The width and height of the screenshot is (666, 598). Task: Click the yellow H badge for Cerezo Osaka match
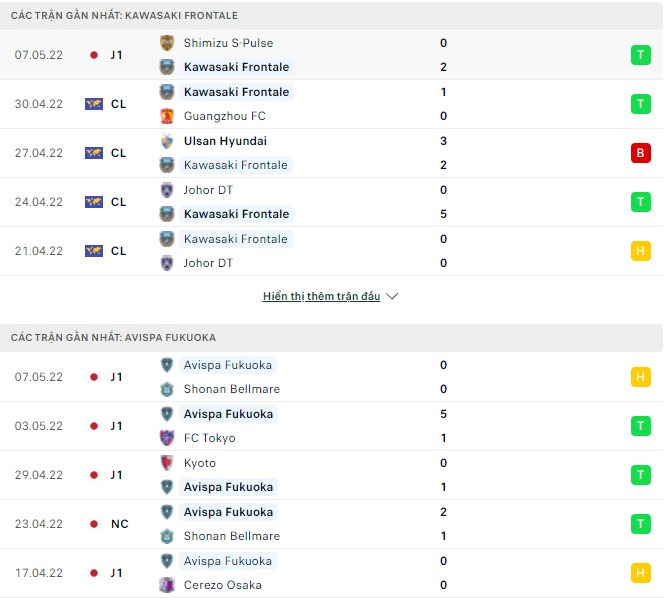tap(640, 573)
